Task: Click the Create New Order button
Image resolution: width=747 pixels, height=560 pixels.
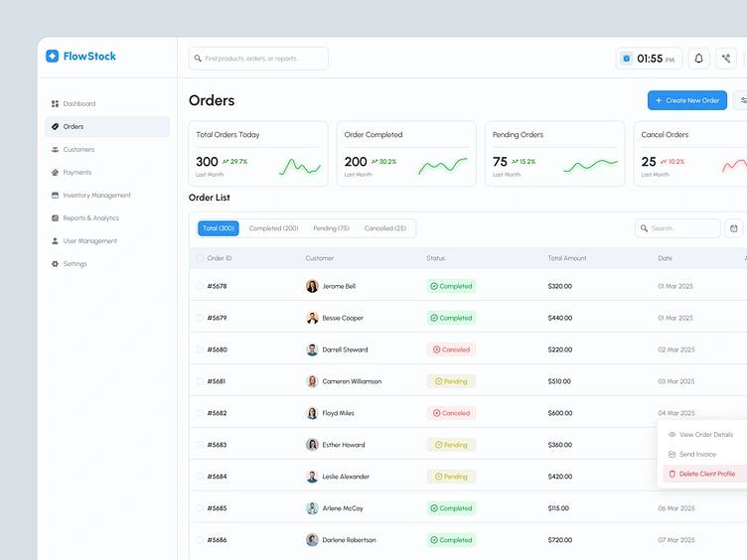Action: 687,100
